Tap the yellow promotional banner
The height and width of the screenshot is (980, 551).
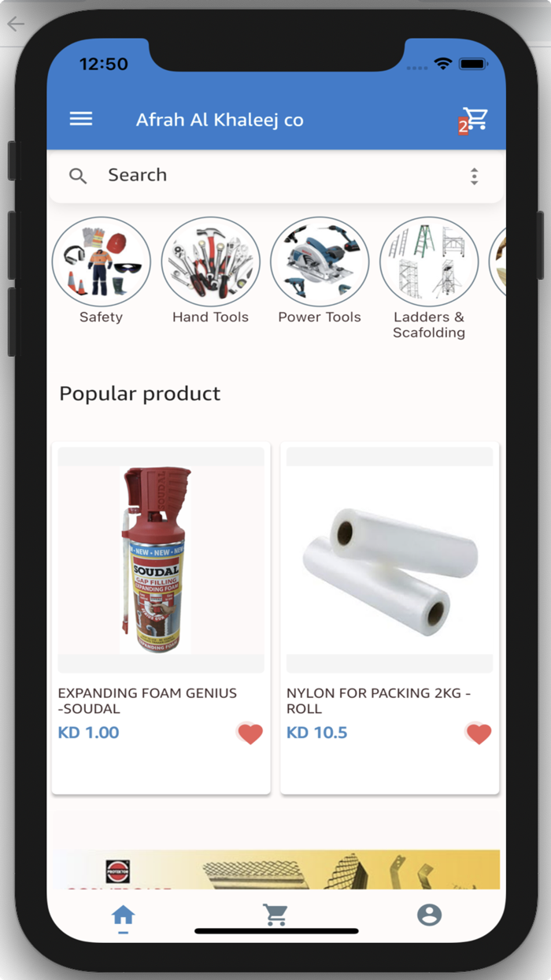tap(275, 870)
